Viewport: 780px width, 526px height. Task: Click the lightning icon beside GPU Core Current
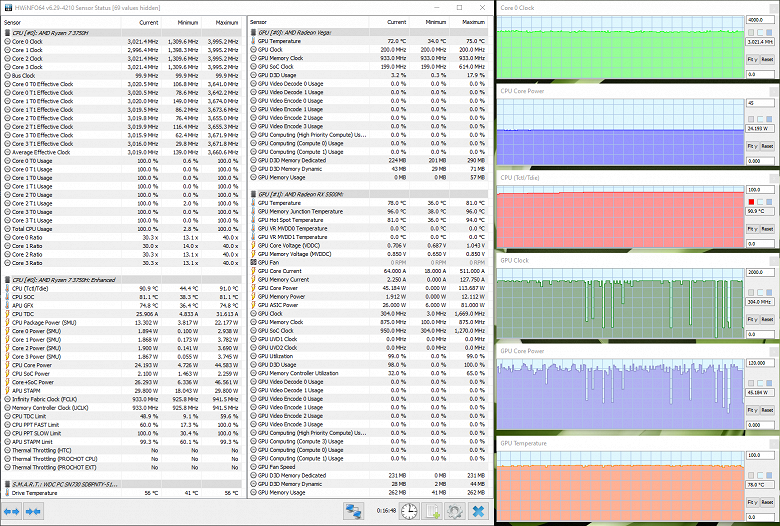253,271
